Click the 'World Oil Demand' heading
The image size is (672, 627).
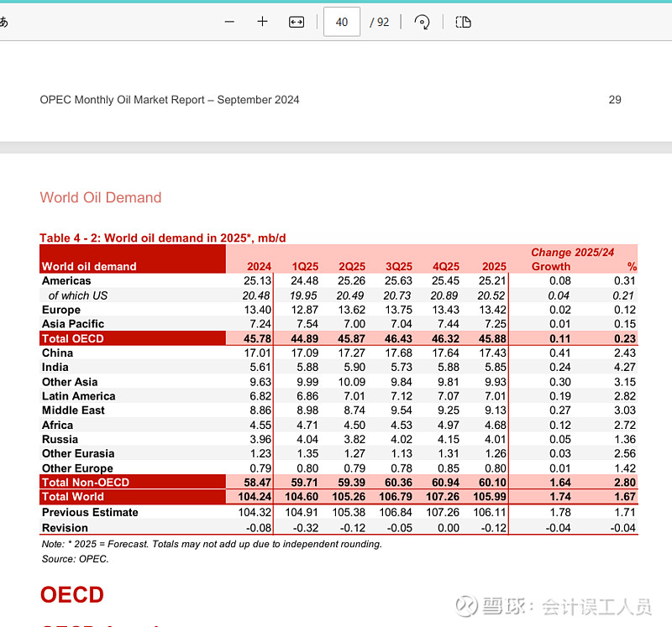101,197
